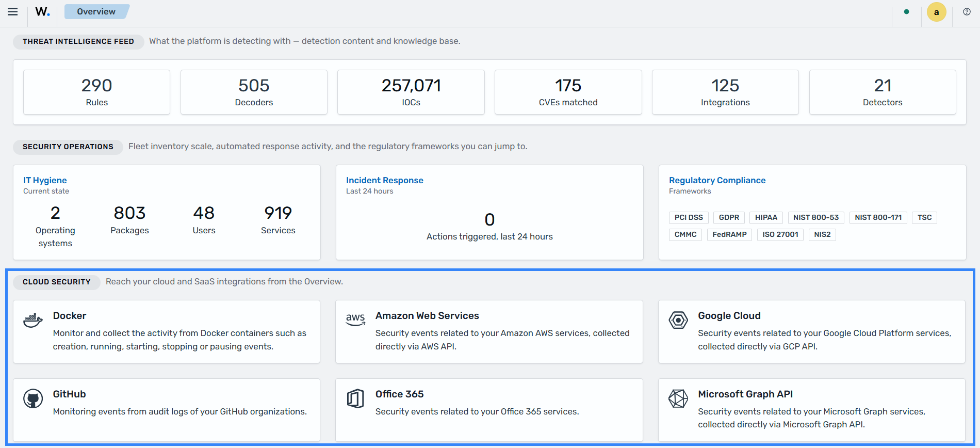Click the Microsoft Graph API icon

(x=678, y=398)
